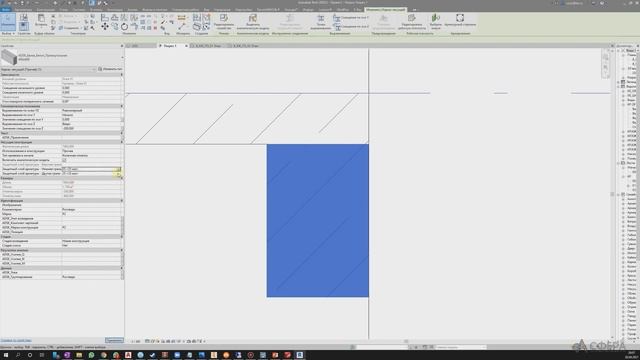The height and width of the screenshot is (360, 640).
Task: Collapse the Зависимости properties section
Action: [x=122, y=75]
